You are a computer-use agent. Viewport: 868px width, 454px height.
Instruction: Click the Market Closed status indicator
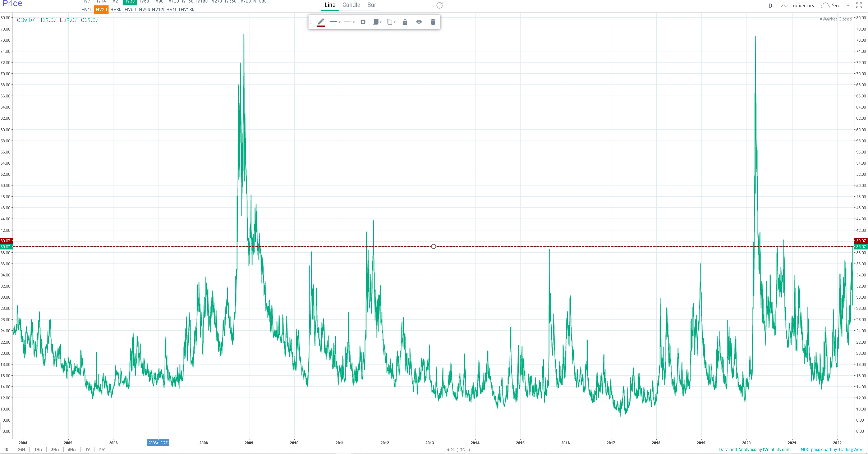[836, 19]
